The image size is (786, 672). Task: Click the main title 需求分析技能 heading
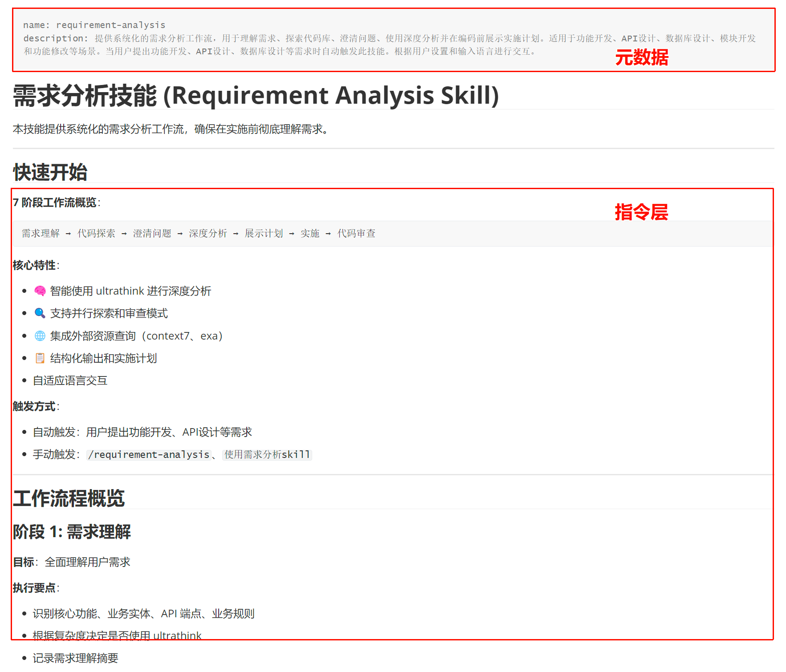coord(256,96)
